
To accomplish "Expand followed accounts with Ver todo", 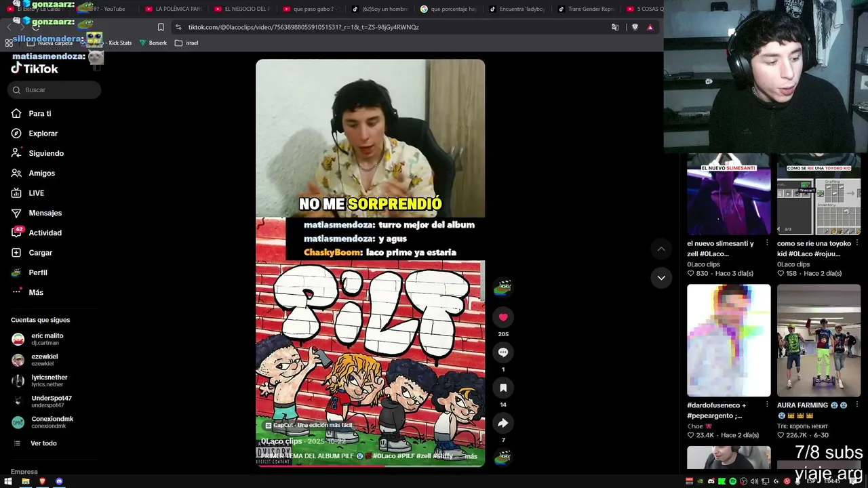I will point(43,443).
